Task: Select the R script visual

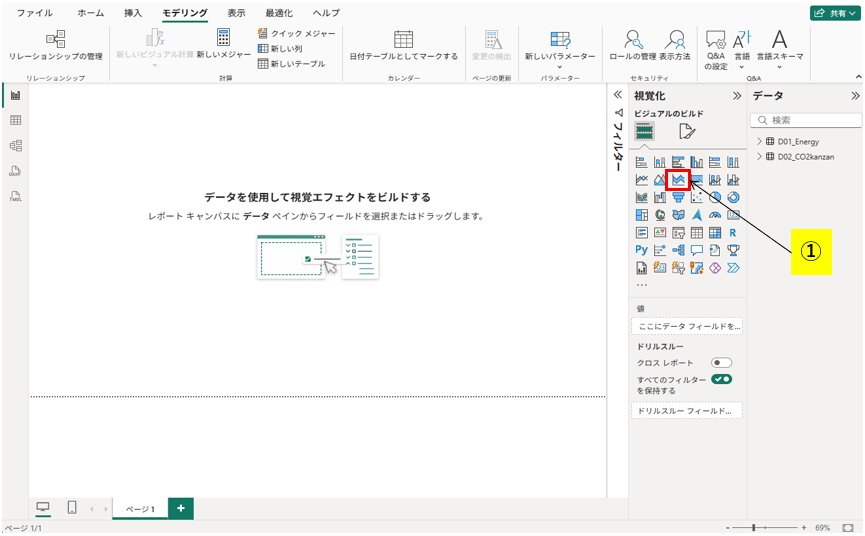Action: (x=733, y=233)
